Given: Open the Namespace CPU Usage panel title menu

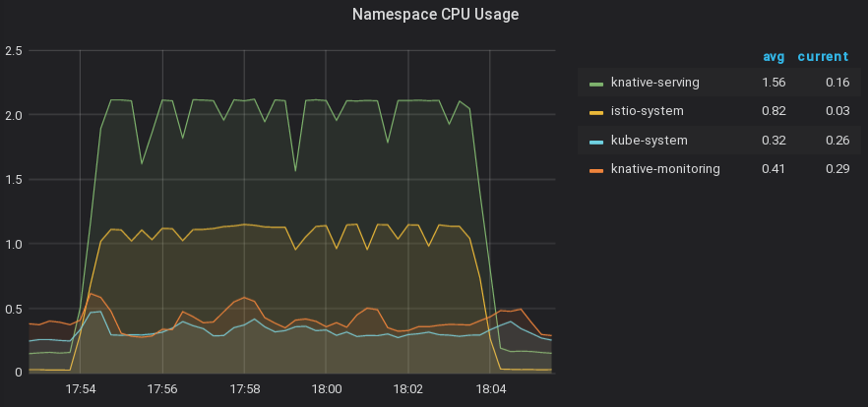Looking at the screenshot, I should 435,14.
